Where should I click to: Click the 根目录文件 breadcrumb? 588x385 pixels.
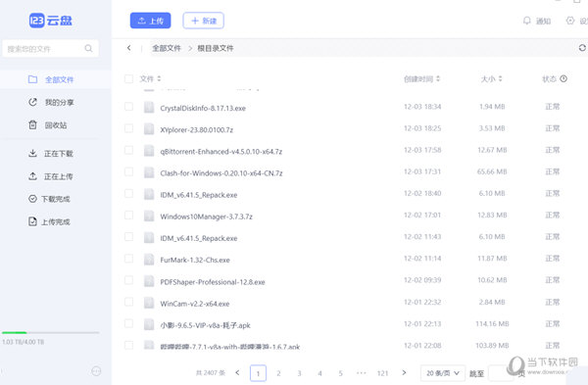pos(216,48)
